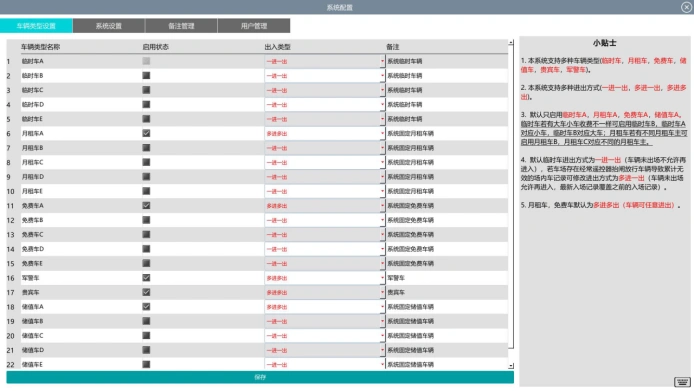Open the 军警车 出入类型 dropdown
The height and width of the screenshot is (391, 694).
(x=382, y=278)
